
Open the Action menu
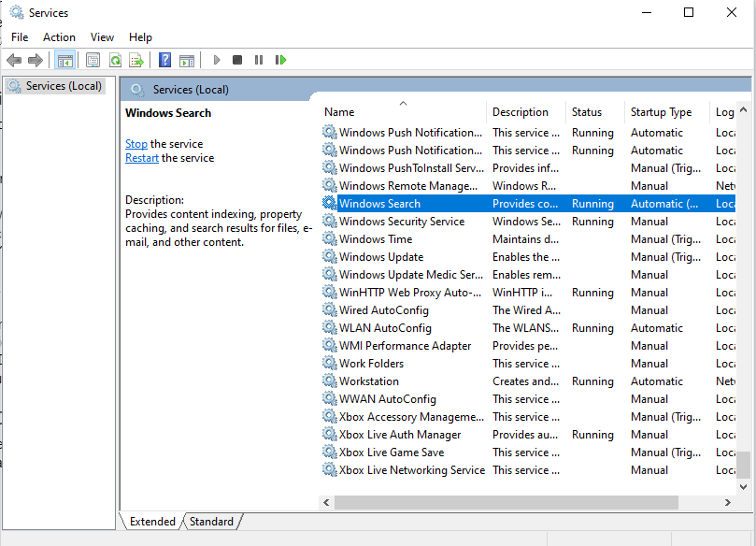[x=59, y=36]
